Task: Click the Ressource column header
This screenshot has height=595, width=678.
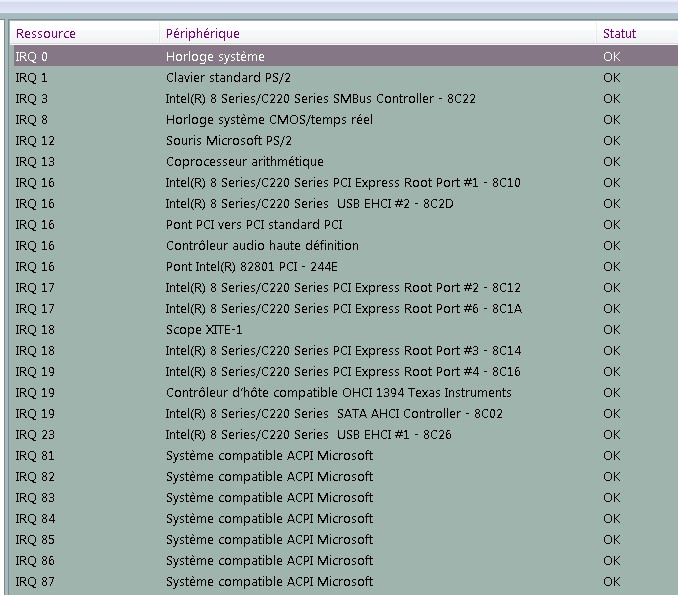Action: (x=46, y=34)
